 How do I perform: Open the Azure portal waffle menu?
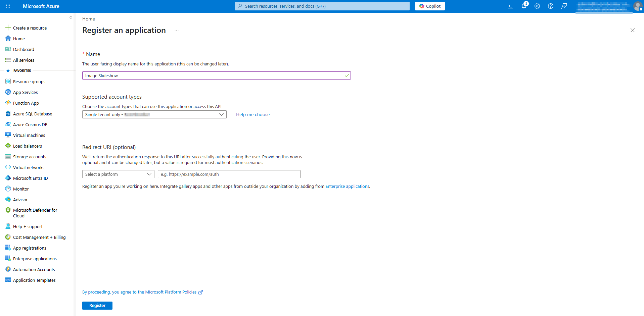point(8,6)
